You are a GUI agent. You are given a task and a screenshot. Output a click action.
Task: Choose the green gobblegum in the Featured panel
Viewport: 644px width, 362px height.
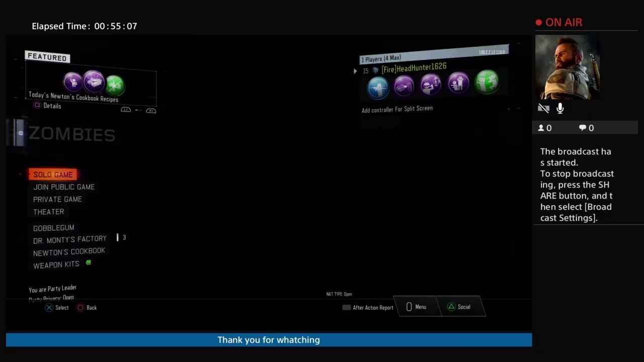click(115, 85)
